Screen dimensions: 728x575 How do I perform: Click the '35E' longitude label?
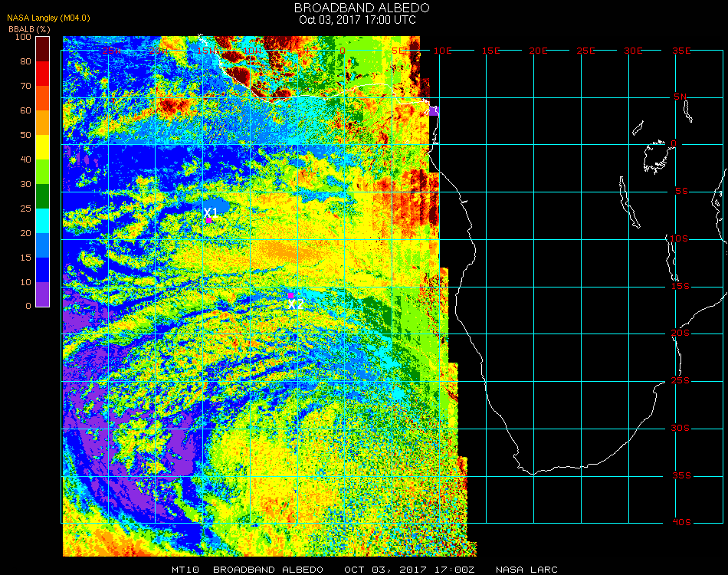point(681,51)
